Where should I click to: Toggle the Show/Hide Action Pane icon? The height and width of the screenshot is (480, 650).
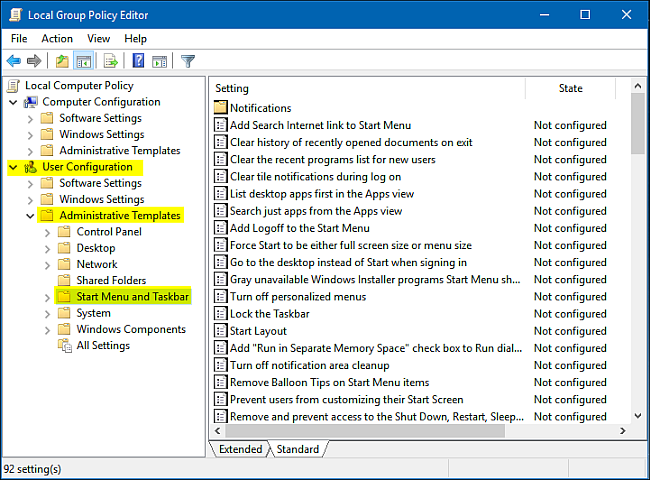160,61
